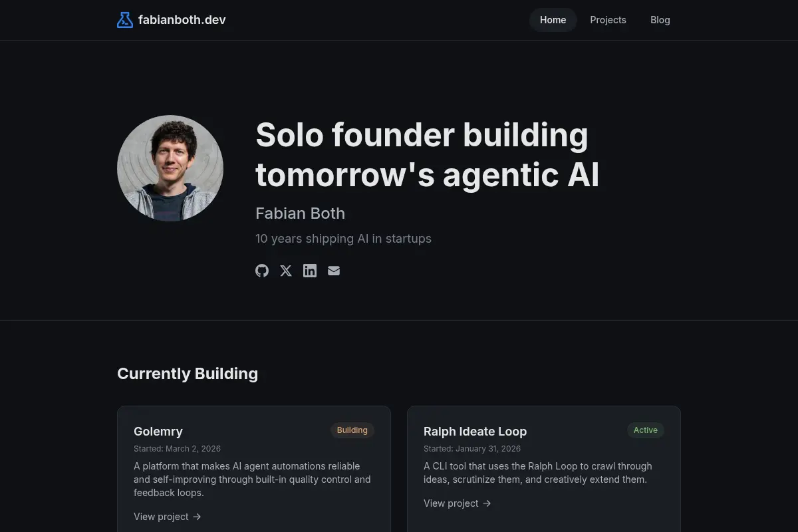
Task: Open the LinkedIn profile icon
Action: tap(310, 271)
